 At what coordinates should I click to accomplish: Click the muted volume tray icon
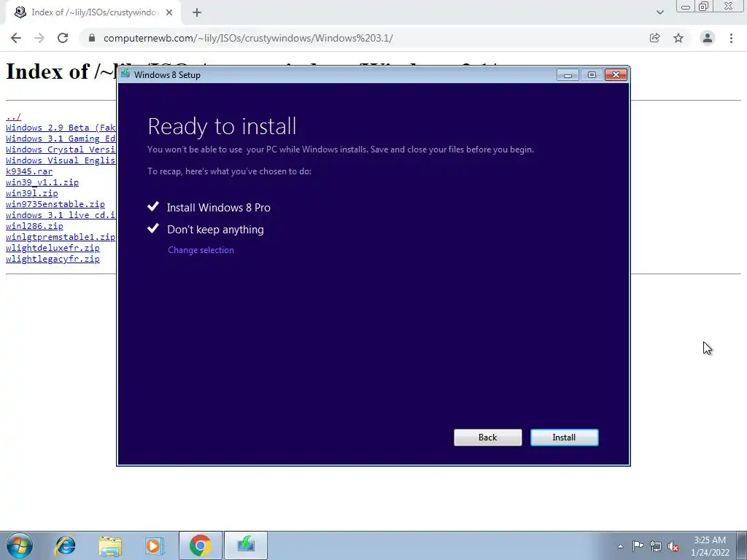673,546
